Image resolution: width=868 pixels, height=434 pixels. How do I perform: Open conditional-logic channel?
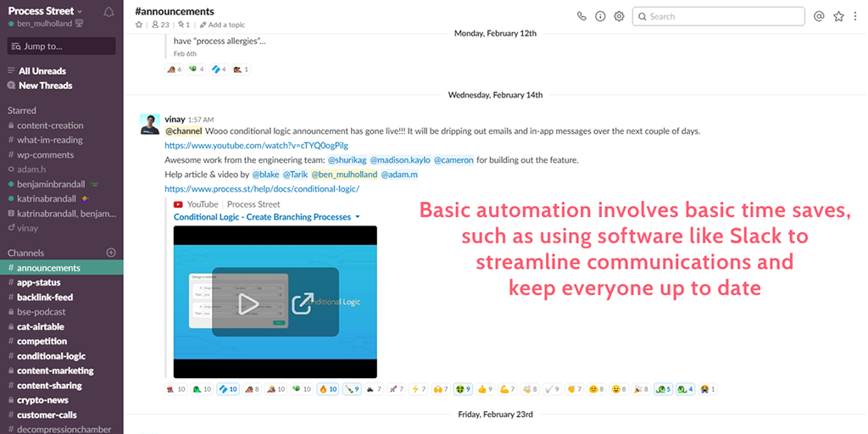[x=51, y=356]
